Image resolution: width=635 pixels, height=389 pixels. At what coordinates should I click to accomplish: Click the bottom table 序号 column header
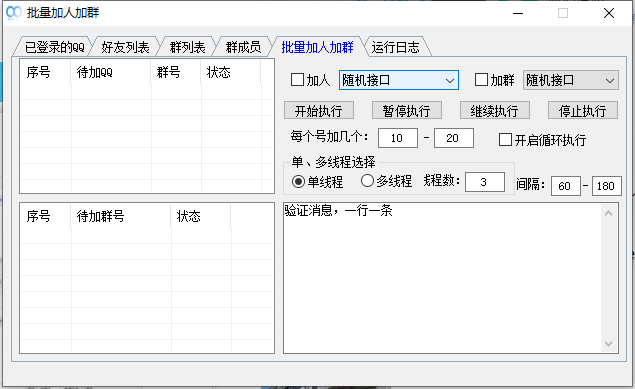coord(45,216)
